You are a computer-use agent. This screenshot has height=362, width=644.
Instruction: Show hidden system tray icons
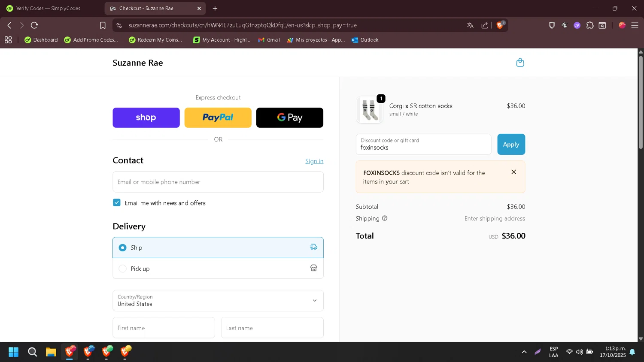[524, 352]
